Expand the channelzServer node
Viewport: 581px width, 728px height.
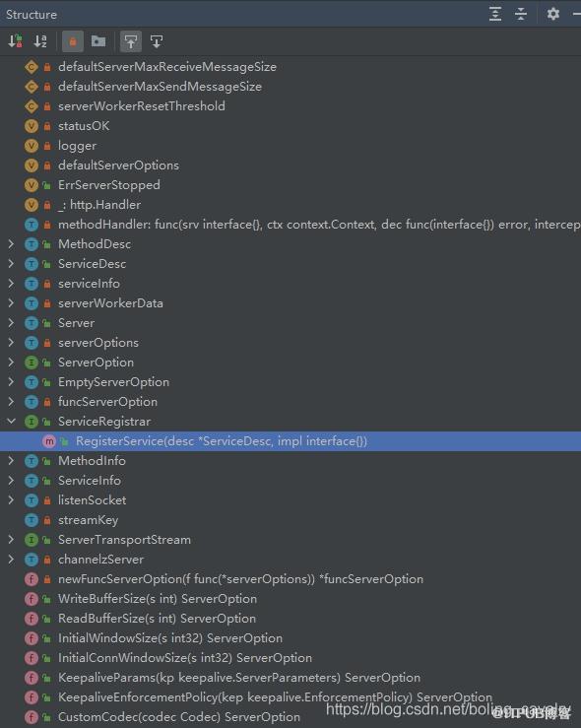coord(11,559)
